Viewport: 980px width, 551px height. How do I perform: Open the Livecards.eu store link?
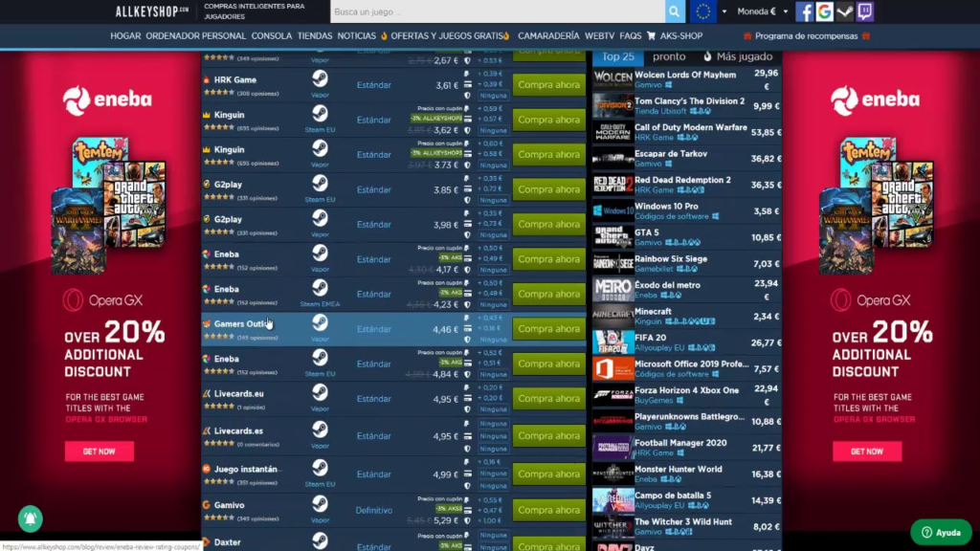pyautogui.click(x=238, y=393)
